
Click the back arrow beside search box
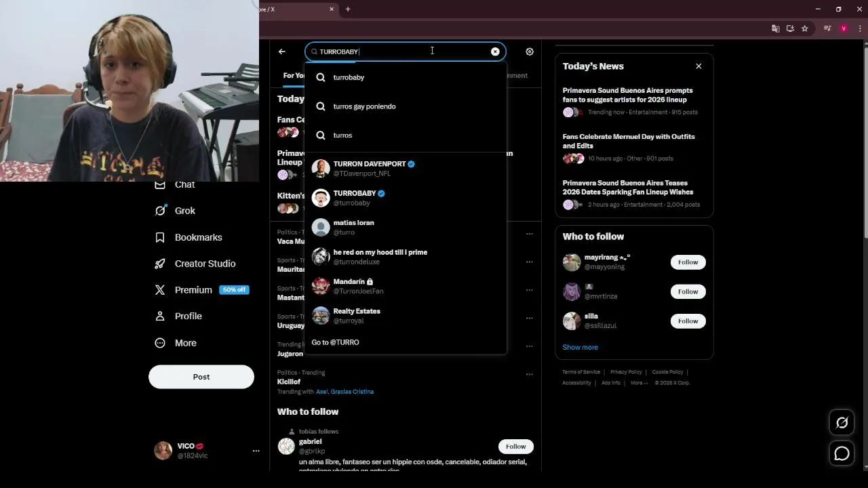[282, 52]
